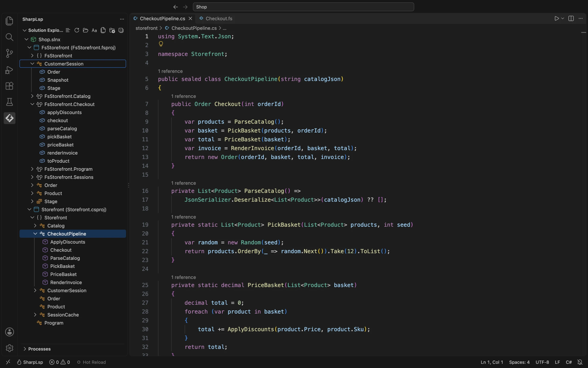
Task: Click the open folder icon in Solution Explorer
Action: pos(86,30)
